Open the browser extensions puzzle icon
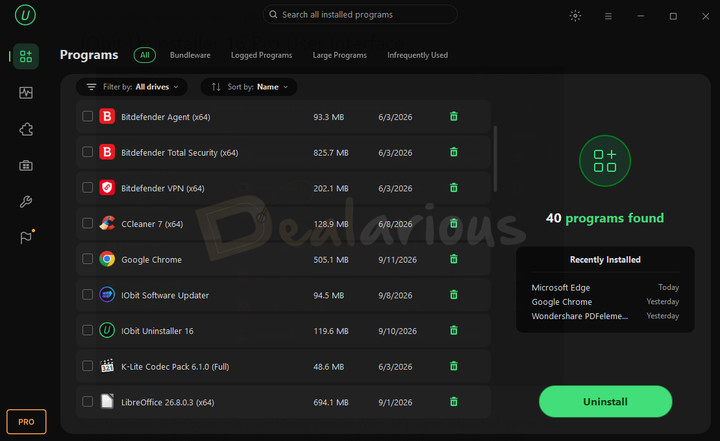Screen dimensions: 720x441 (26, 129)
